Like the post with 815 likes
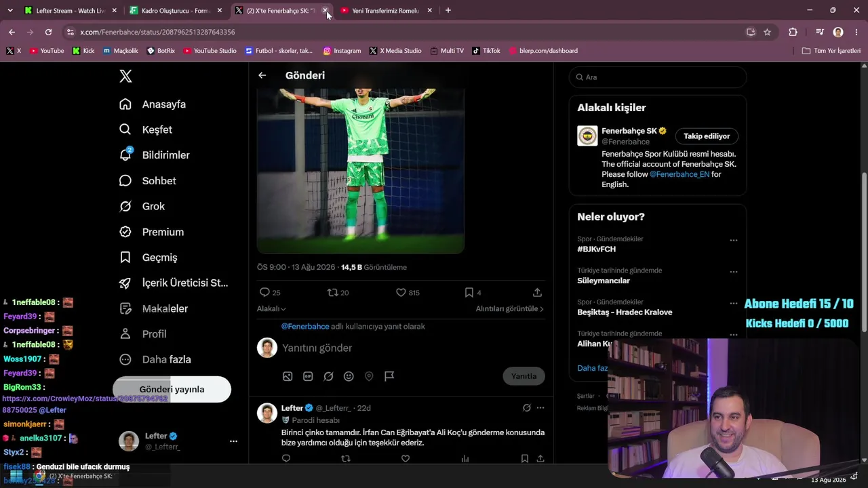 tap(401, 292)
